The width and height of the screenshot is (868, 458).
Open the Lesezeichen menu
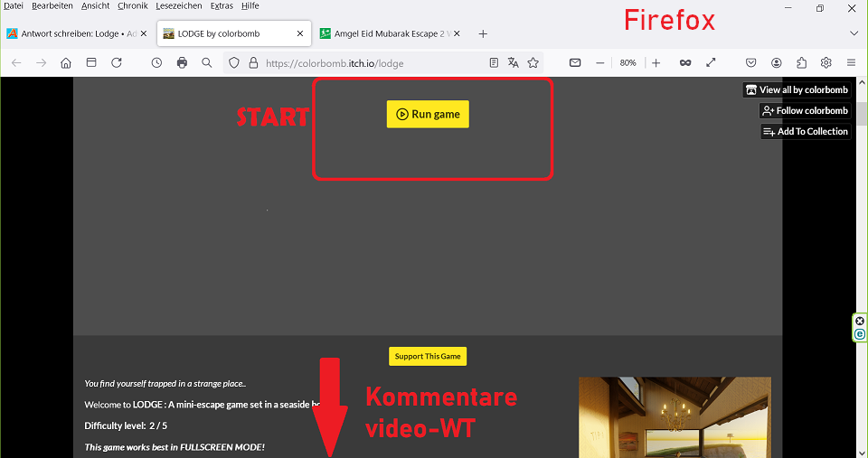(x=177, y=5)
